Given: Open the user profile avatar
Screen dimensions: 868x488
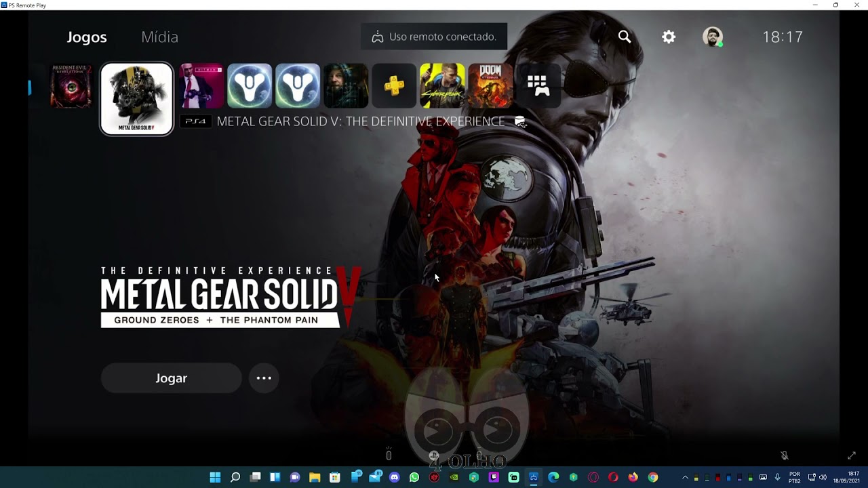Looking at the screenshot, I should [x=713, y=37].
